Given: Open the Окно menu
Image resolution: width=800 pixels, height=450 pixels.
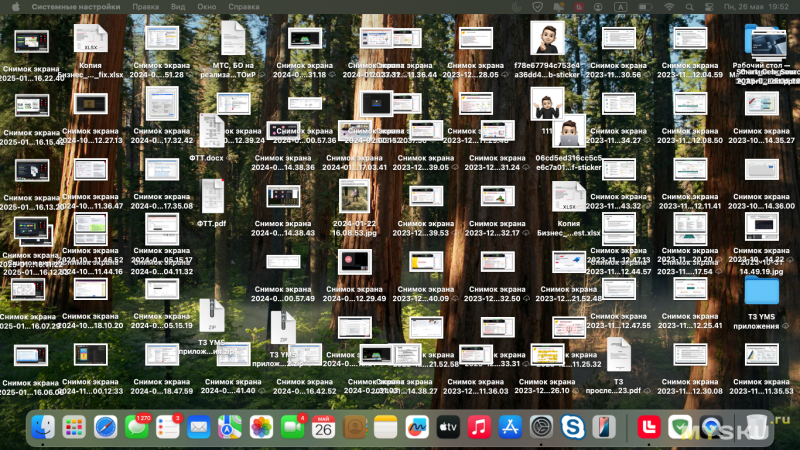Looking at the screenshot, I should 207,7.
